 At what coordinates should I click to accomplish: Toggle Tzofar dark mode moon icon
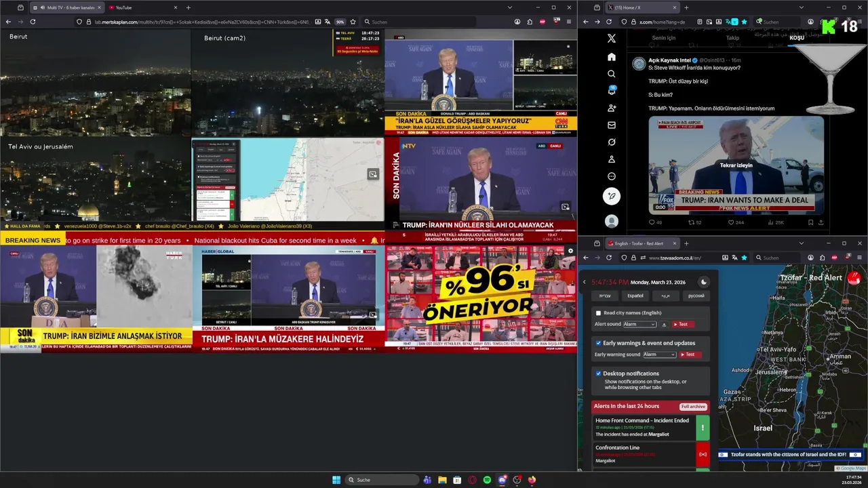(x=703, y=282)
